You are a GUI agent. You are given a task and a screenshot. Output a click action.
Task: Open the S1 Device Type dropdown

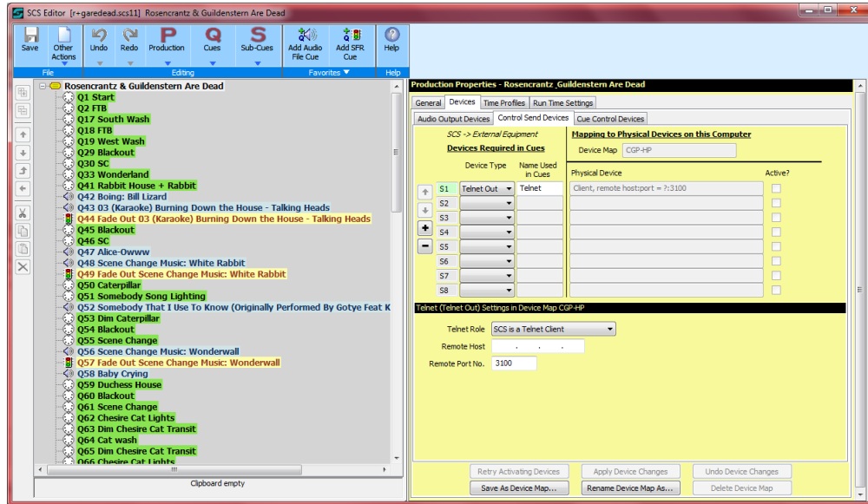click(x=508, y=188)
